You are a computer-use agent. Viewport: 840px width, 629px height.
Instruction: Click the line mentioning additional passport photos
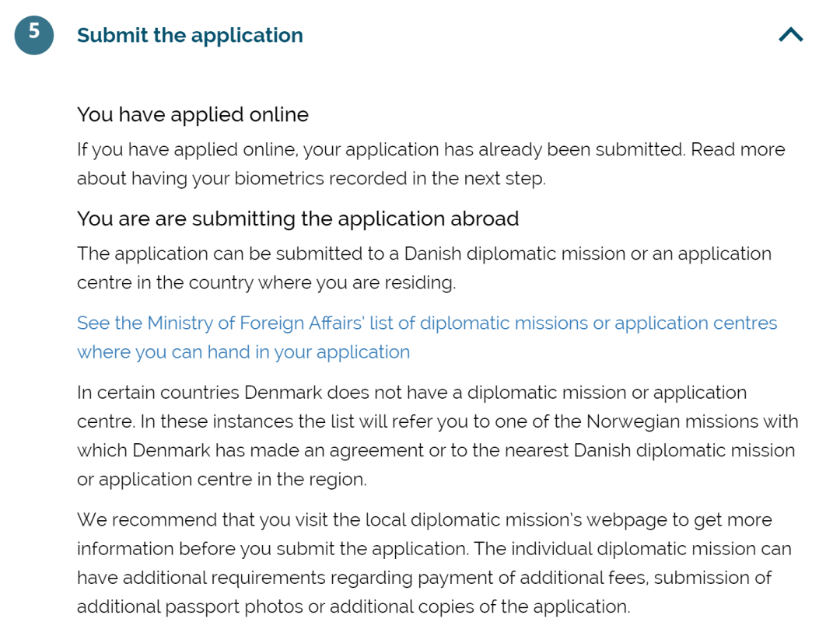[352, 606]
